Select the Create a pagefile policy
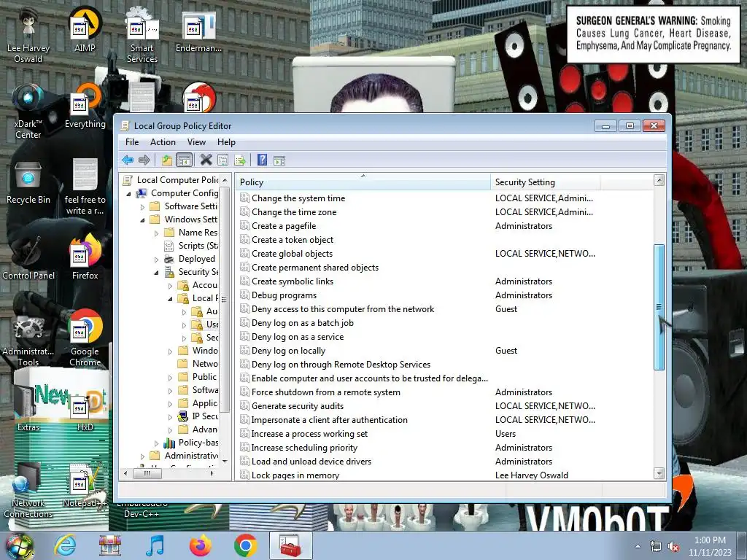The image size is (747, 560). coord(284,226)
